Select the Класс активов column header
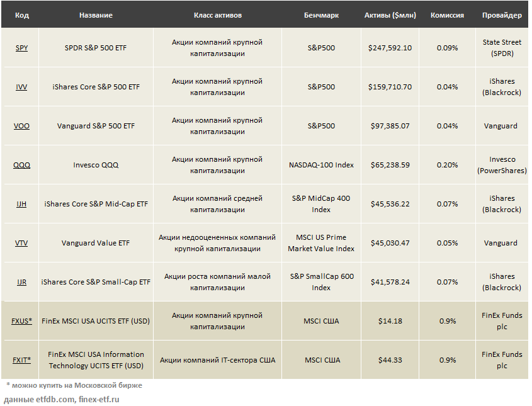532x406 pixels. coord(217,15)
